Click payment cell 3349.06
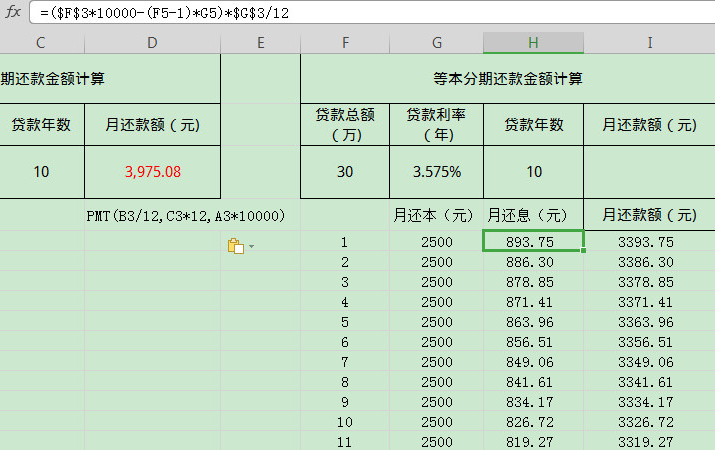 (649, 362)
